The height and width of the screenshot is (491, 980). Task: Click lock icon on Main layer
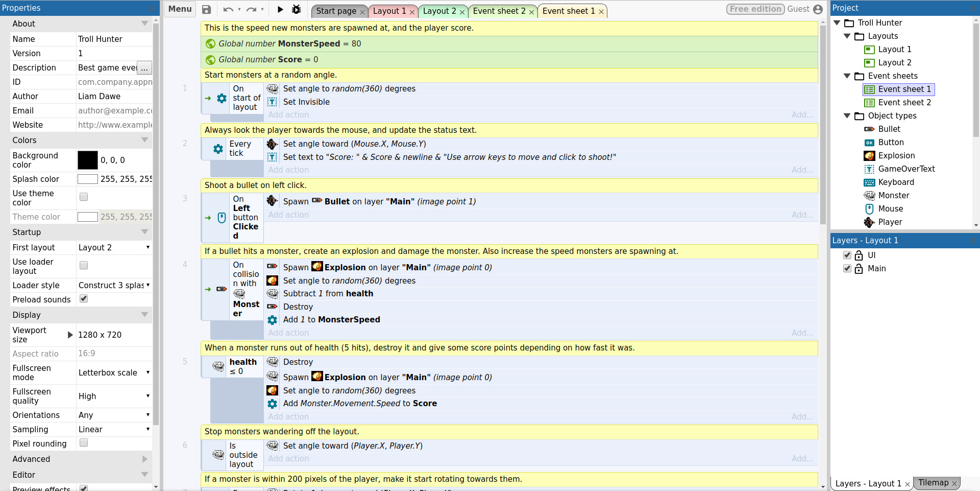(859, 269)
